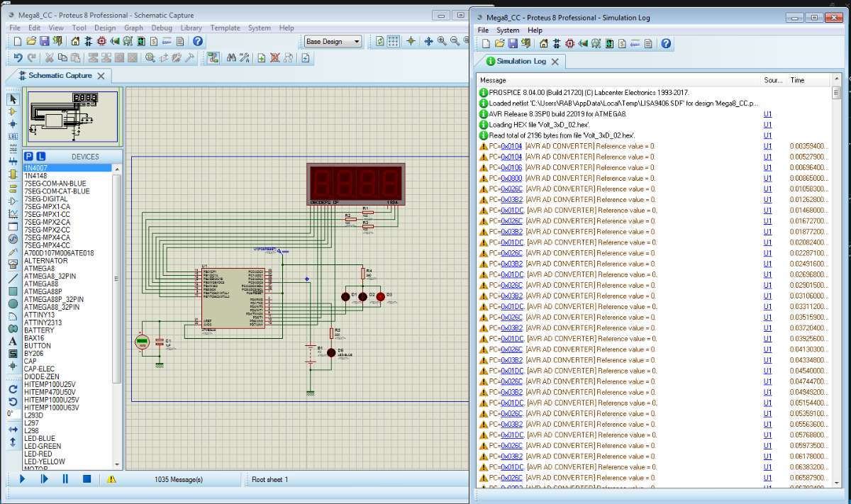Image resolution: width=851 pixels, height=504 pixels.
Task: Select the Schematic Capture tab
Action: [x=60, y=75]
